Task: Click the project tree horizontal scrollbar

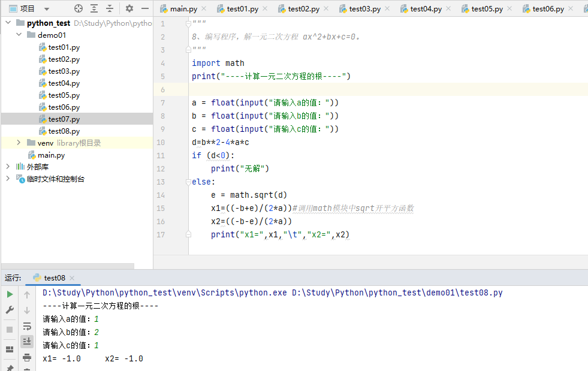Action: 68,266
